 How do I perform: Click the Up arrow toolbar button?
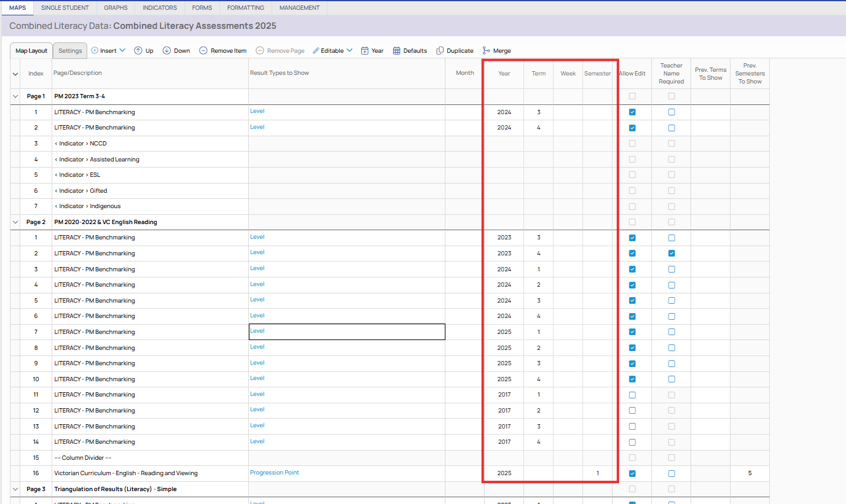[x=144, y=51]
